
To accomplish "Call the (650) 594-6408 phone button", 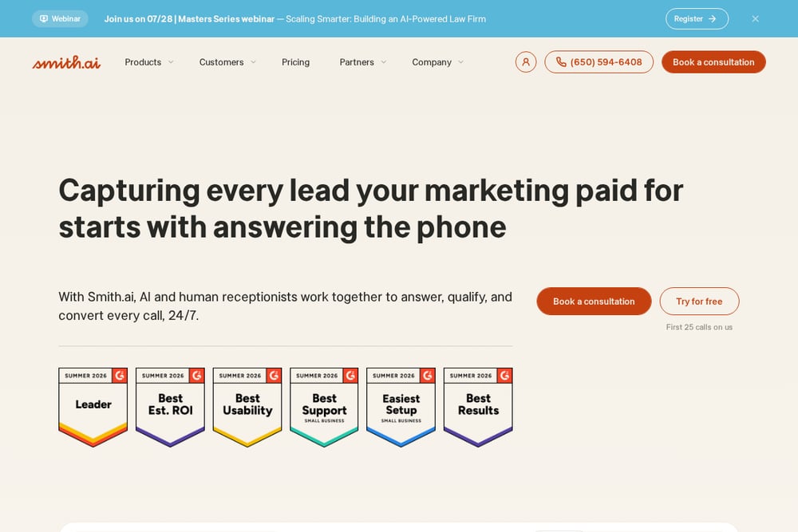I will (599, 62).
